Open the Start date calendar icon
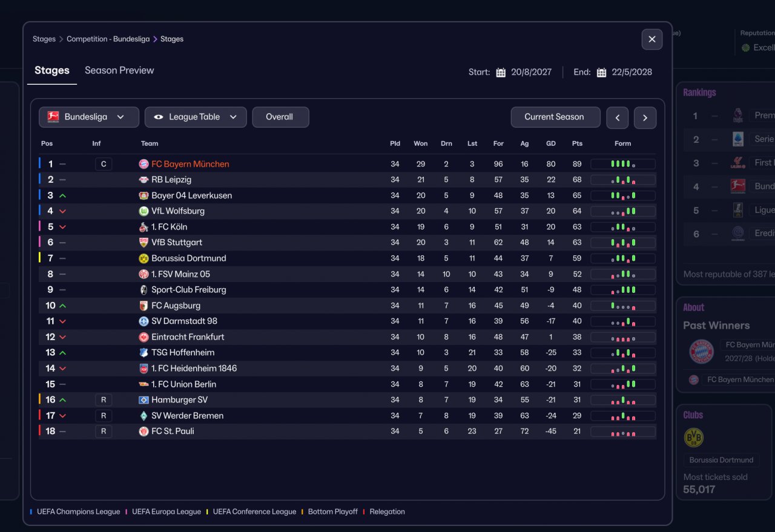Image resolution: width=775 pixels, height=532 pixels. tap(501, 73)
